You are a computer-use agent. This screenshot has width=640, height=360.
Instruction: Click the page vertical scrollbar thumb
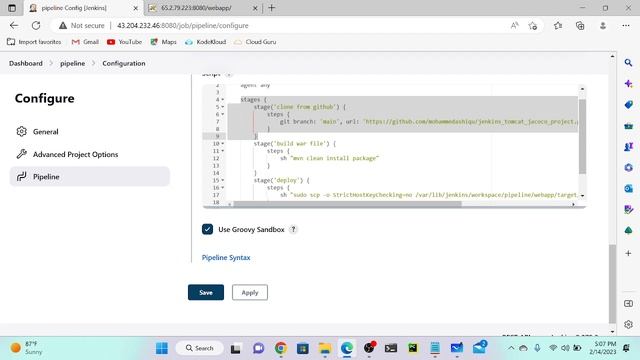[x=612, y=283]
